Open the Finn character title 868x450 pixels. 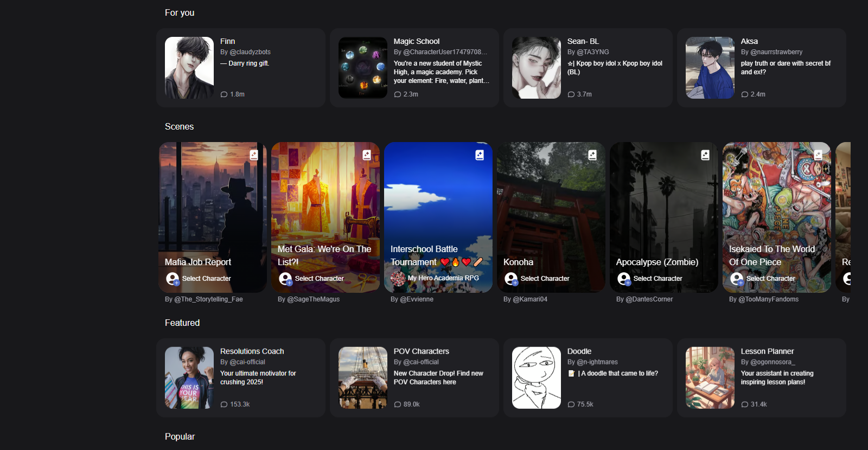(228, 41)
